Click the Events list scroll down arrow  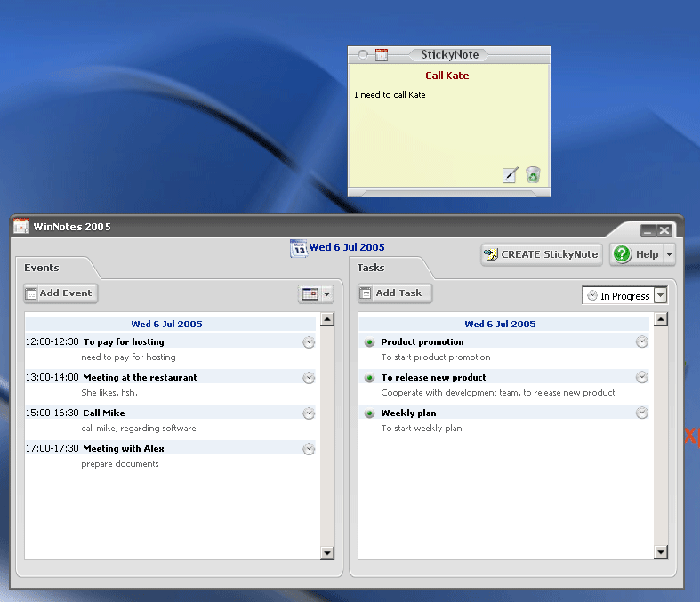click(x=327, y=553)
